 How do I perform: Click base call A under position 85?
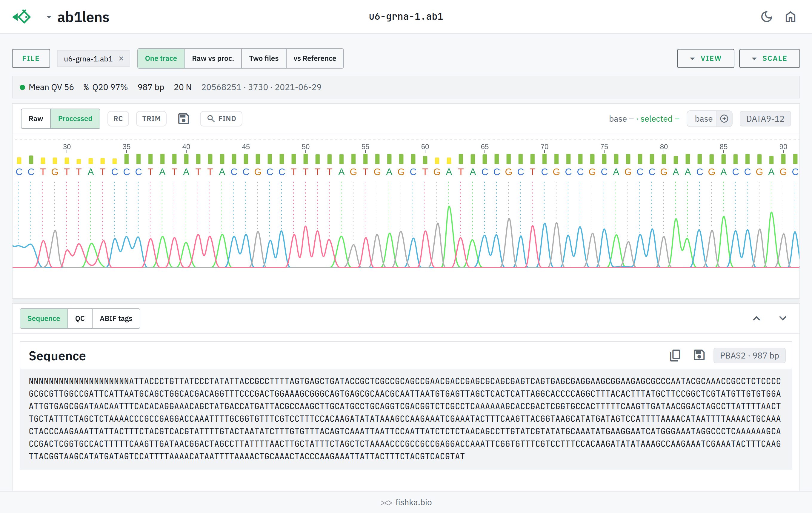tap(723, 172)
